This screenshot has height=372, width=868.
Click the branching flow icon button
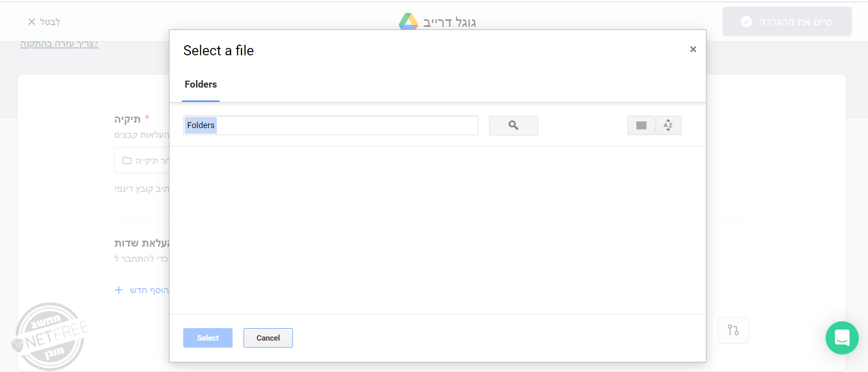point(733,330)
